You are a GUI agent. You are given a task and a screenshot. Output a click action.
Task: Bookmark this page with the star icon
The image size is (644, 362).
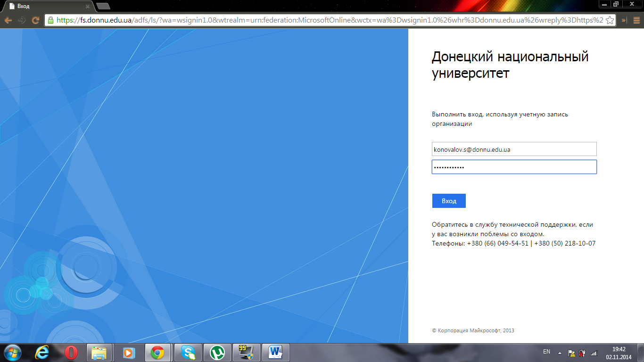click(x=610, y=20)
